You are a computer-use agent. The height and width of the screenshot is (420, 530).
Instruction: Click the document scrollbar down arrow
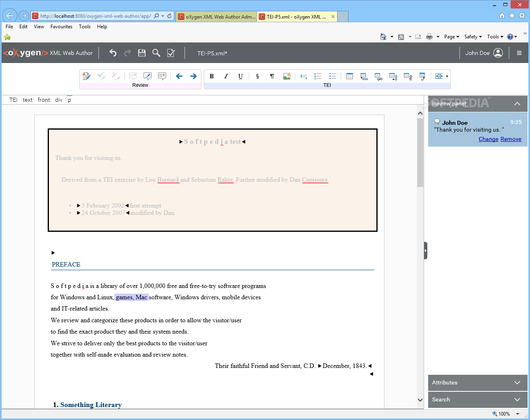point(420,400)
